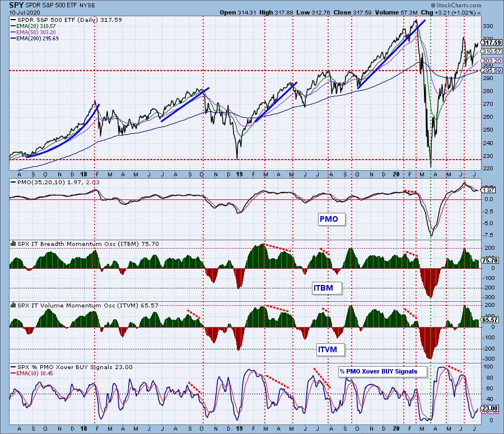Click the small up arrow after Chg
The height and width of the screenshot is (434, 504).
point(479,13)
